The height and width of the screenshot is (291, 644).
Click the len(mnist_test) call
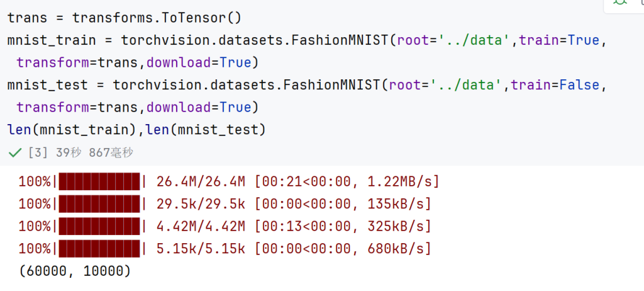point(204,130)
